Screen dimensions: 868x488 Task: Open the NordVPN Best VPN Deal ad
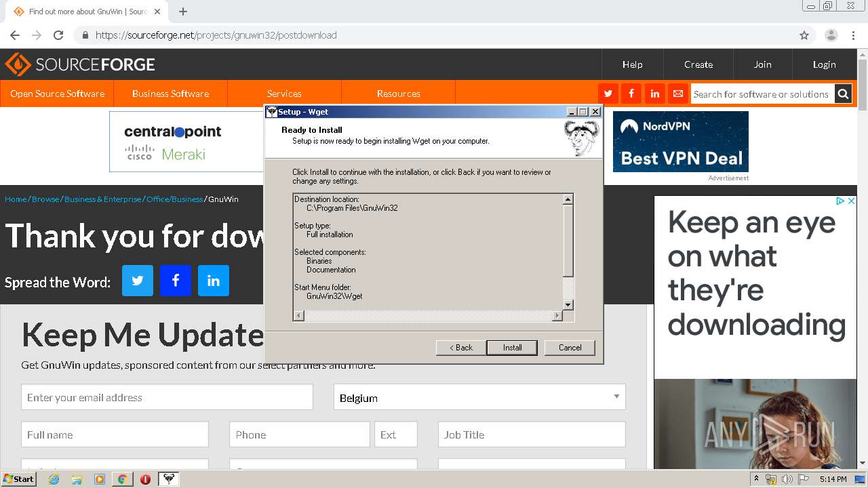coord(681,142)
